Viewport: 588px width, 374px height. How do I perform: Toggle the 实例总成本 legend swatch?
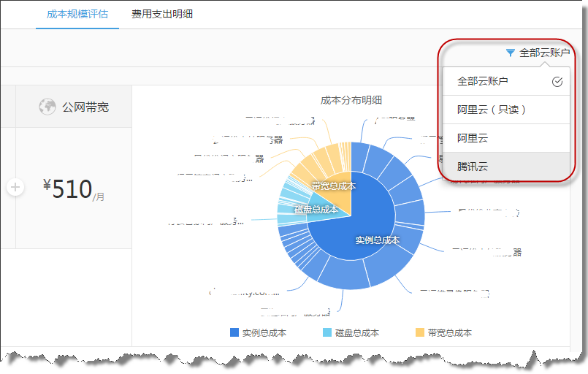tap(234, 332)
